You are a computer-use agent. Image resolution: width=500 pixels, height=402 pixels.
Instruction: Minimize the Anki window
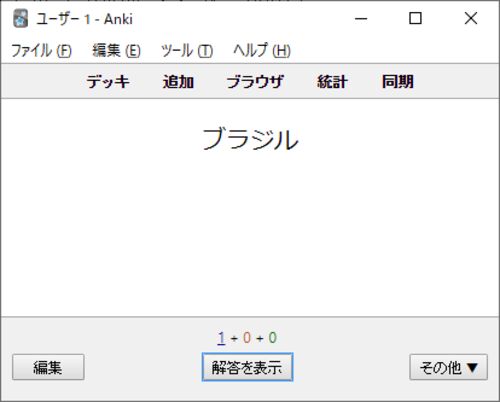[361, 18]
